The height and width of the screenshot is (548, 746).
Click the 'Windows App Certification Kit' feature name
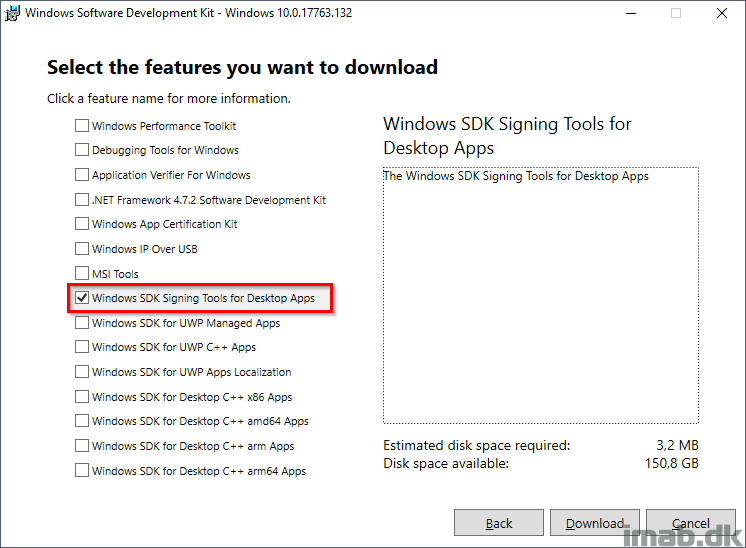[x=165, y=224]
